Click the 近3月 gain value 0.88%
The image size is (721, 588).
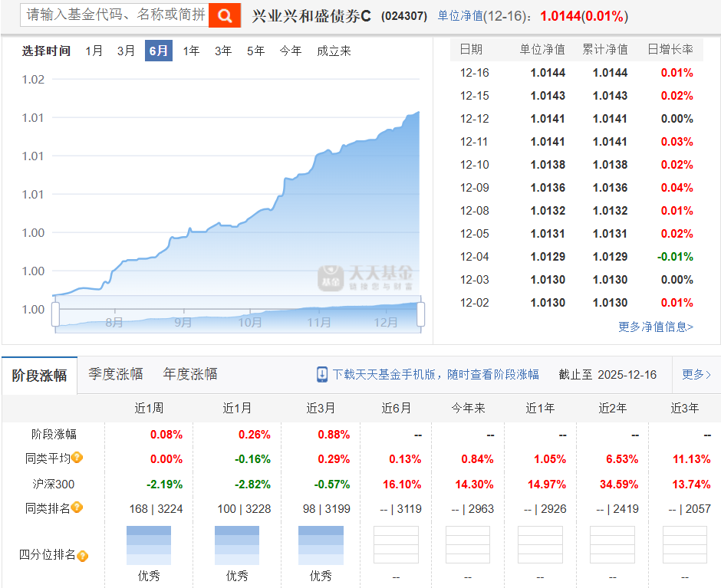coord(334,435)
